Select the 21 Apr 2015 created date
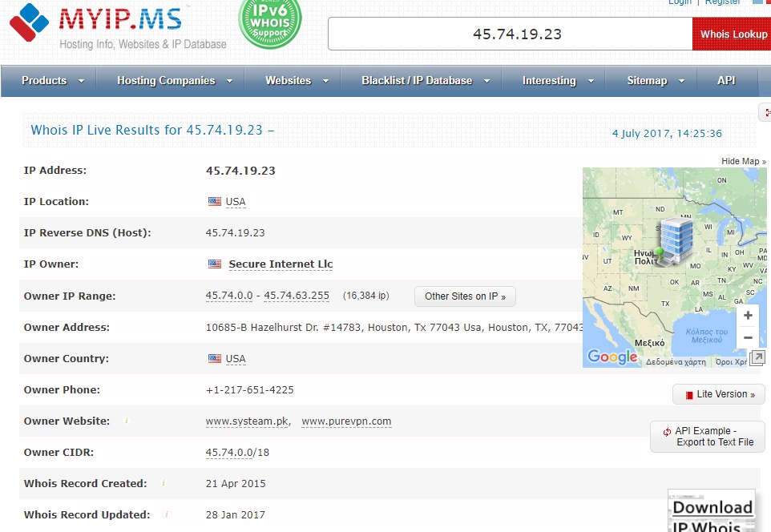 coord(236,483)
